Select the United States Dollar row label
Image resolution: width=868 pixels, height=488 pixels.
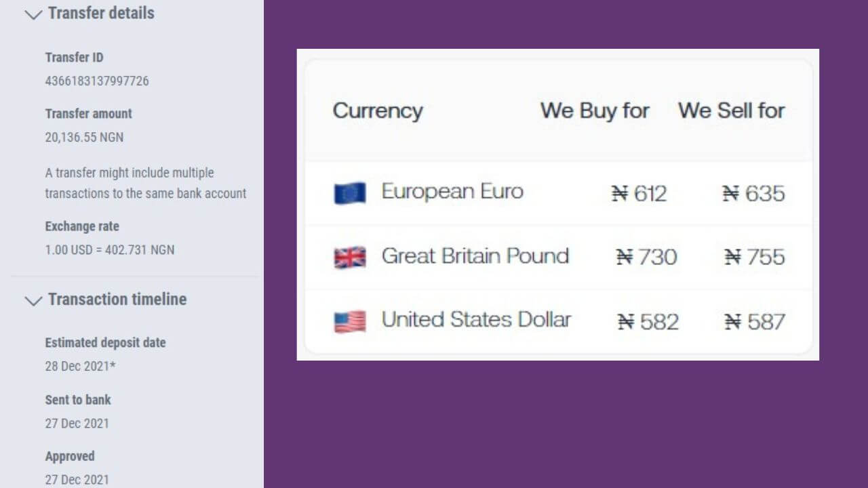pos(477,319)
